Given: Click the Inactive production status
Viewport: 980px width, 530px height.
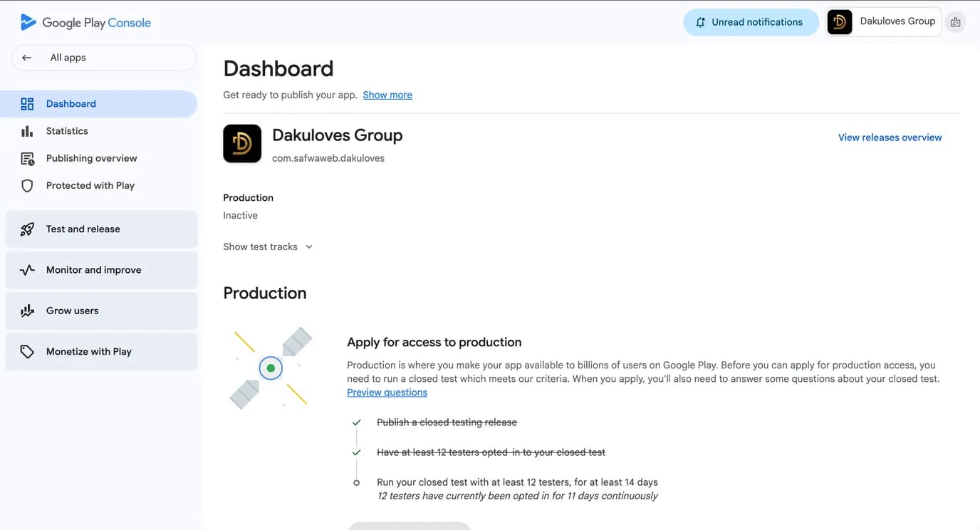Looking at the screenshot, I should click(x=240, y=215).
